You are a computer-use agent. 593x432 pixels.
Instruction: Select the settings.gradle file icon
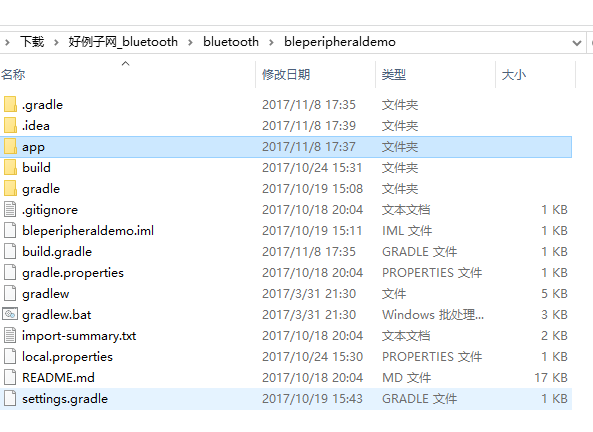click(x=10, y=398)
